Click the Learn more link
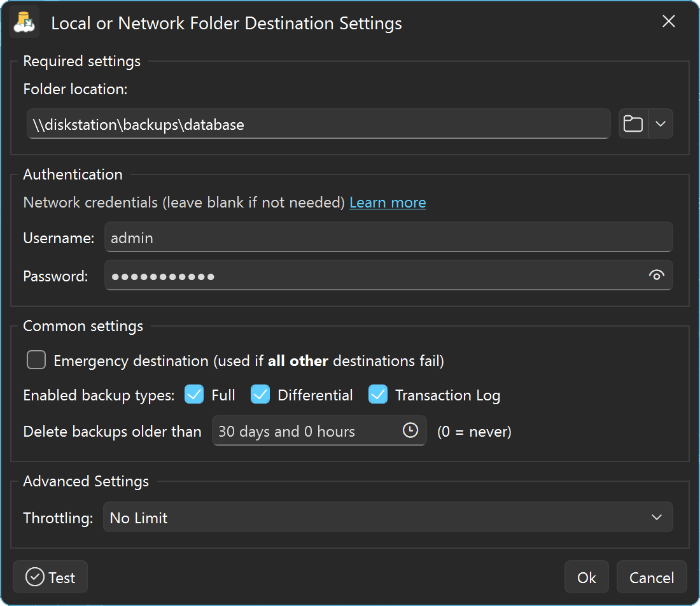Image resolution: width=700 pixels, height=606 pixels. pyautogui.click(x=388, y=202)
